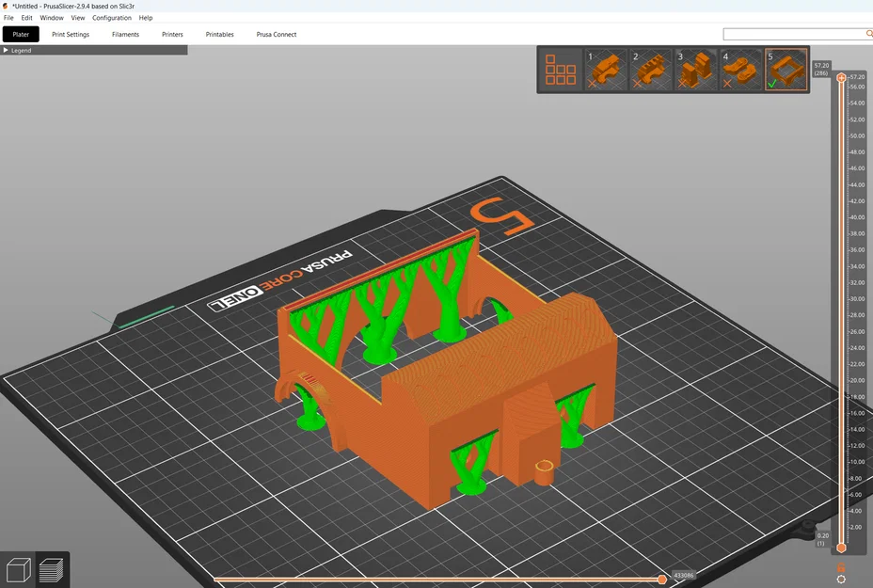Open the Prusa Connect tab
Viewport: 873px width, 588px height.
click(x=277, y=34)
